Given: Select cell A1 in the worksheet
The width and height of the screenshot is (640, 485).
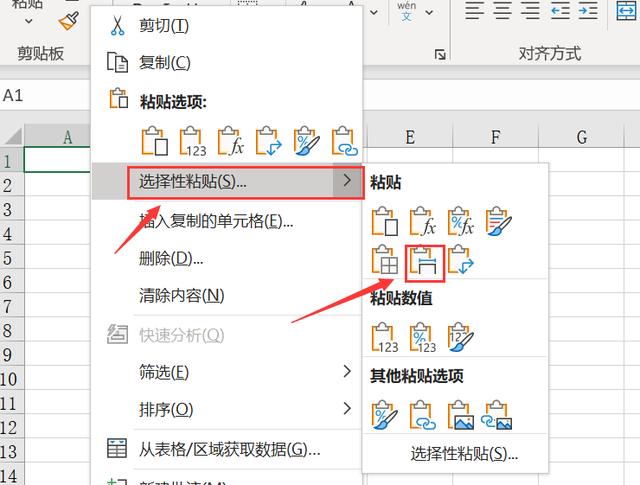Looking at the screenshot, I should tap(57, 160).
